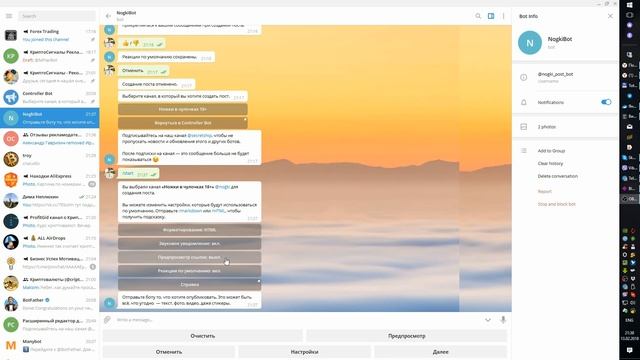Close the Bot Info panel
Screen dimensions: 640x360
[x=610, y=16]
